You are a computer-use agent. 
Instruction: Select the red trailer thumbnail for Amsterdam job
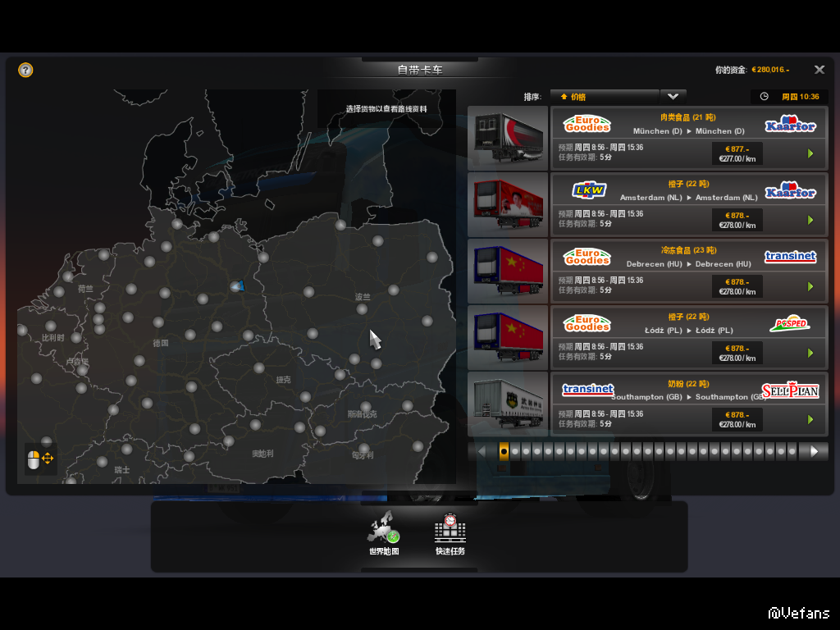point(508,204)
